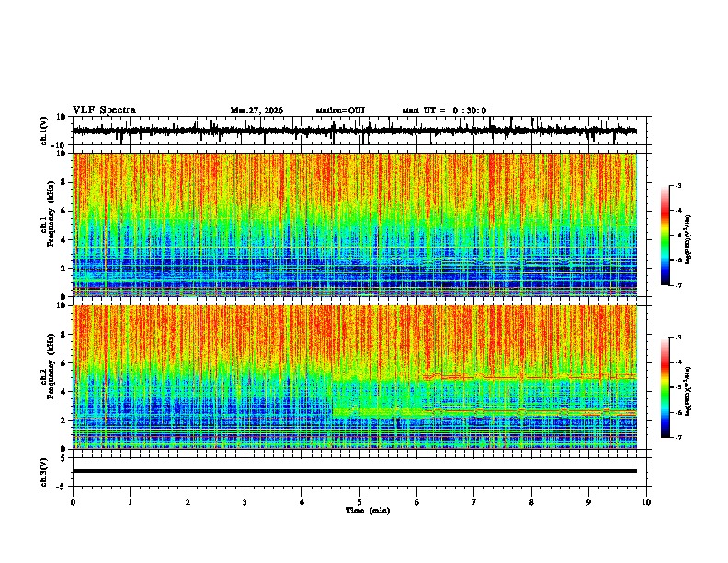Click the "Time (min)" axis label

[368, 511]
